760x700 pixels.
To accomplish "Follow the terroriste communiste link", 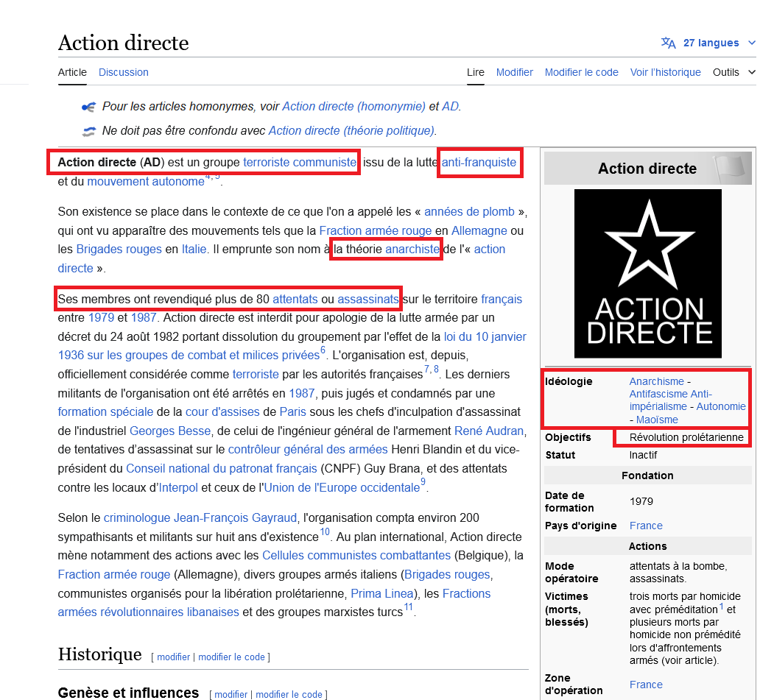I will coord(300,162).
